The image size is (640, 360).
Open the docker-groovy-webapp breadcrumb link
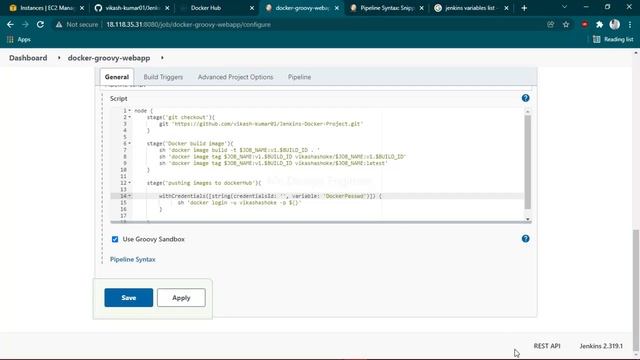click(x=109, y=58)
